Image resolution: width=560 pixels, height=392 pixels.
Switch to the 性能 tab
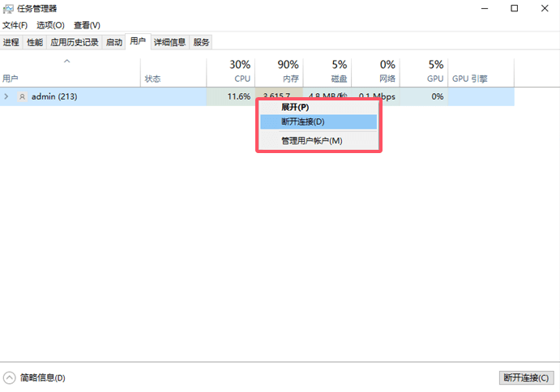pyautogui.click(x=35, y=42)
